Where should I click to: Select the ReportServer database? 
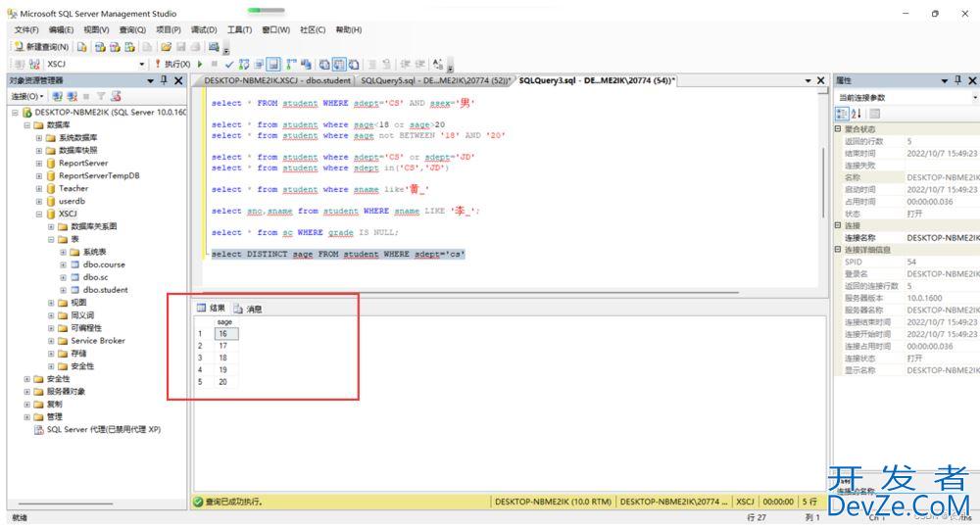tap(83, 163)
